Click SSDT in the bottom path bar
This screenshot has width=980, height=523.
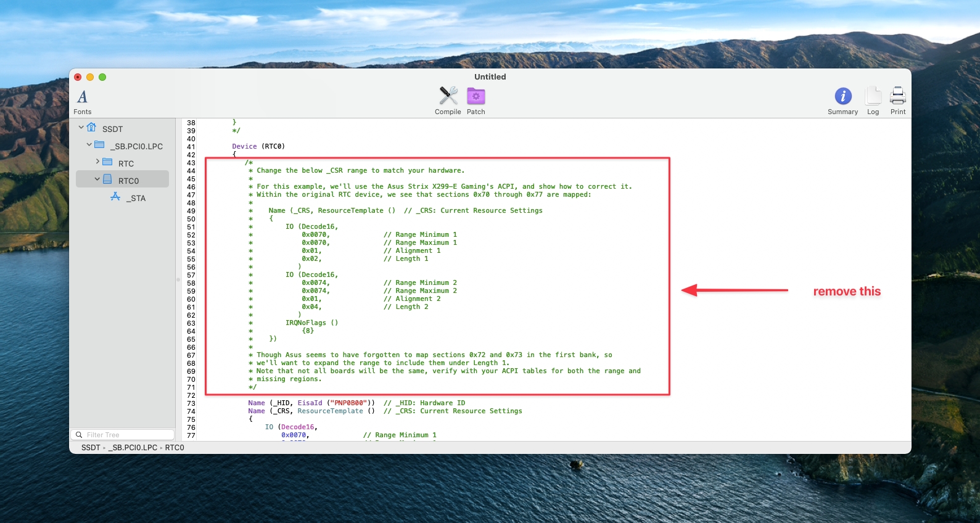90,448
